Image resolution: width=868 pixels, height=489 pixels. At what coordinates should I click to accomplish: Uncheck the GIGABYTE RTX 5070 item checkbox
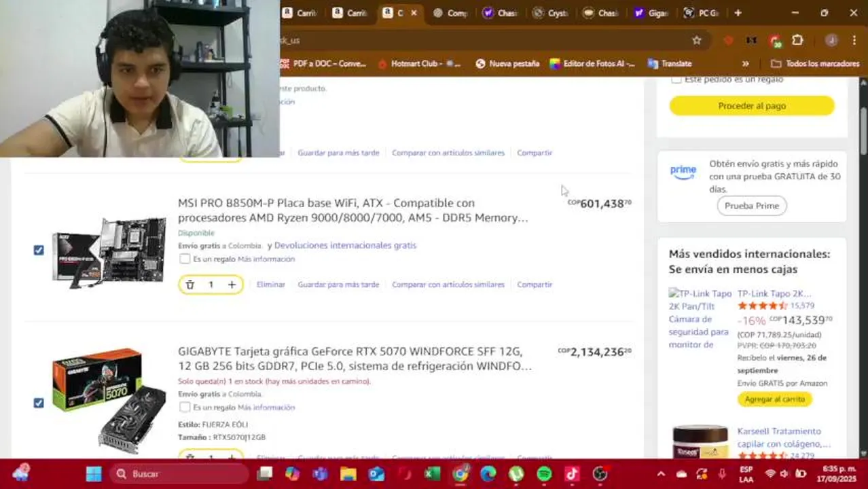tap(39, 403)
